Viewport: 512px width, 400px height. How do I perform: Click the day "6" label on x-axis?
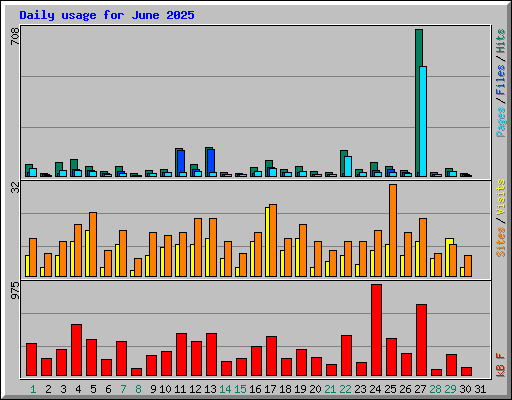(x=108, y=389)
